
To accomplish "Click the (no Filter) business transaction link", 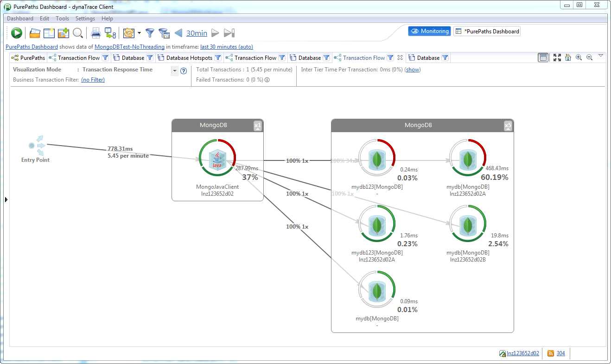I will pos(93,80).
